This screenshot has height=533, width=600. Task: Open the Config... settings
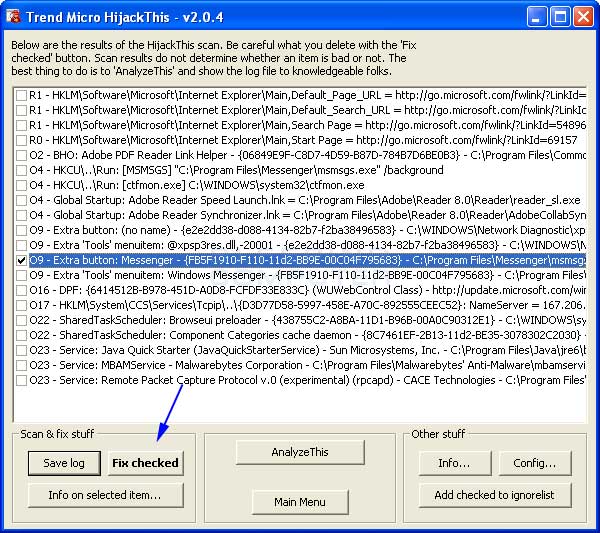point(535,463)
